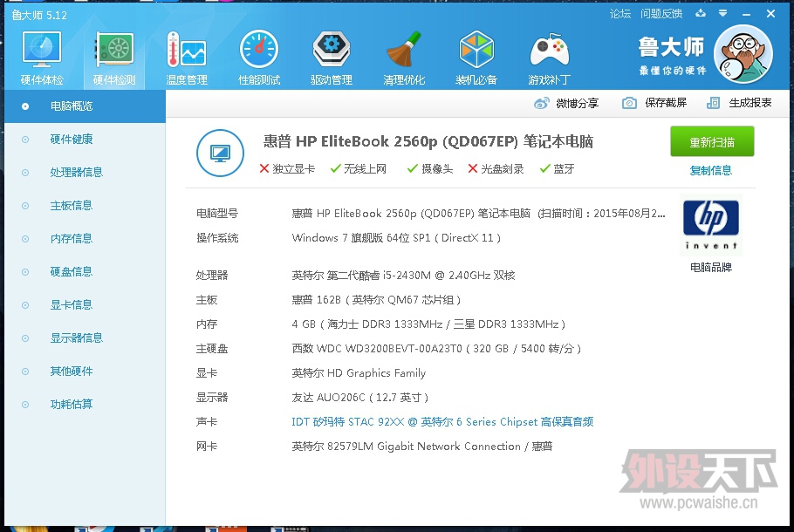Click the 蓝牙 status indicator
Viewport: 794px width, 532px height.
point(557,169)
